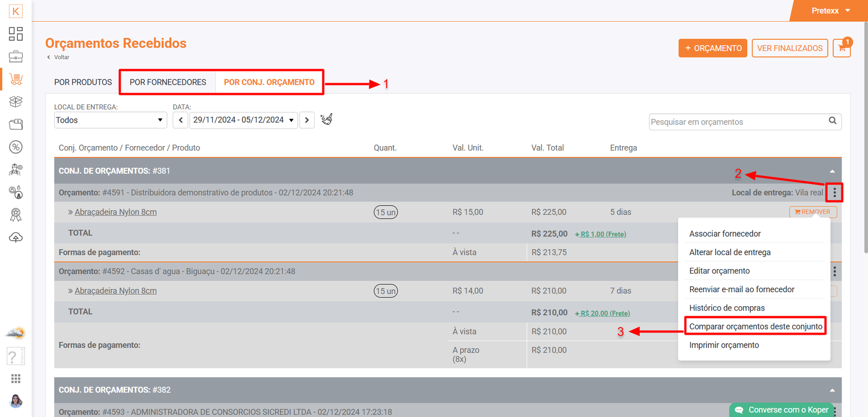Click the cart icon with badge 1

[x=841, y=48]
